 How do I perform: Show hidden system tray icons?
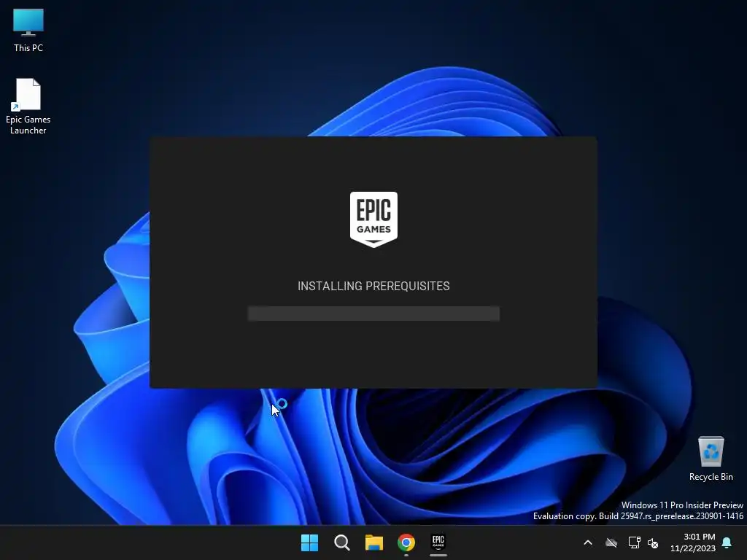point(588,542)
